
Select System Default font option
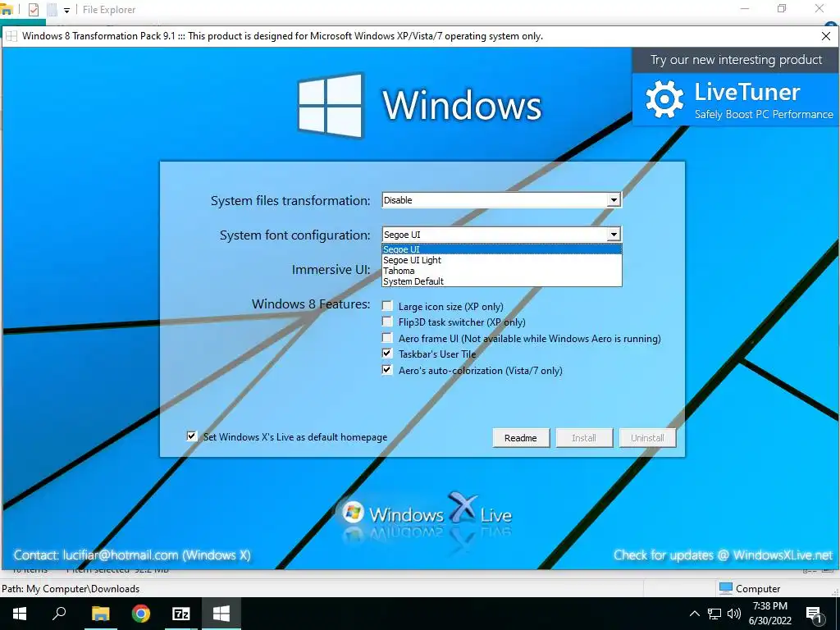click(x=501, y=281)
